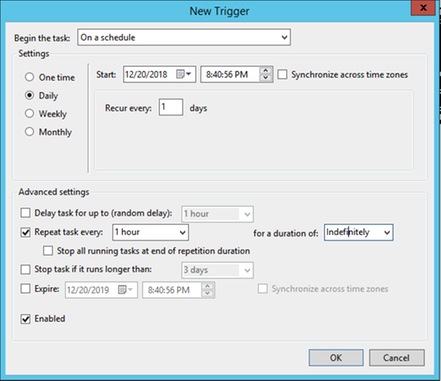Enable the Start 'Synchronize across time zones' checkbox
Image resolution: width=441 pixels, height=381 pixels.
[282, 74]
